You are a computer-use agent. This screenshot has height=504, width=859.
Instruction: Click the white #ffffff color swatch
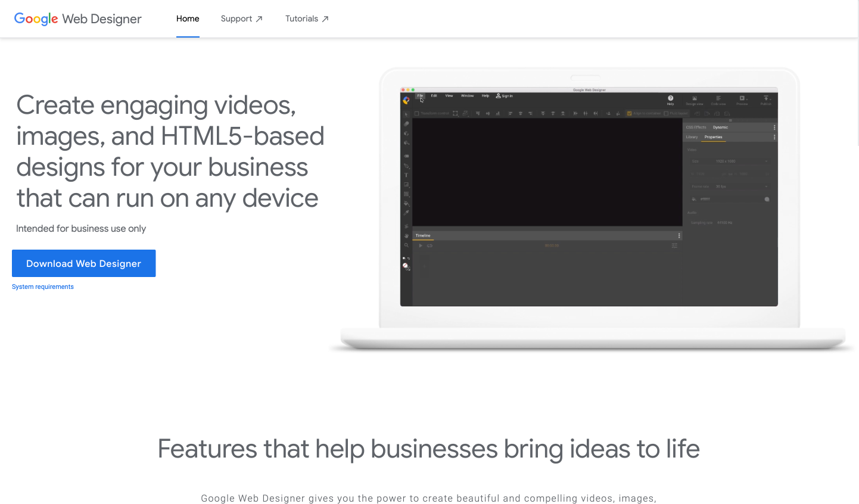pos(767,199)
